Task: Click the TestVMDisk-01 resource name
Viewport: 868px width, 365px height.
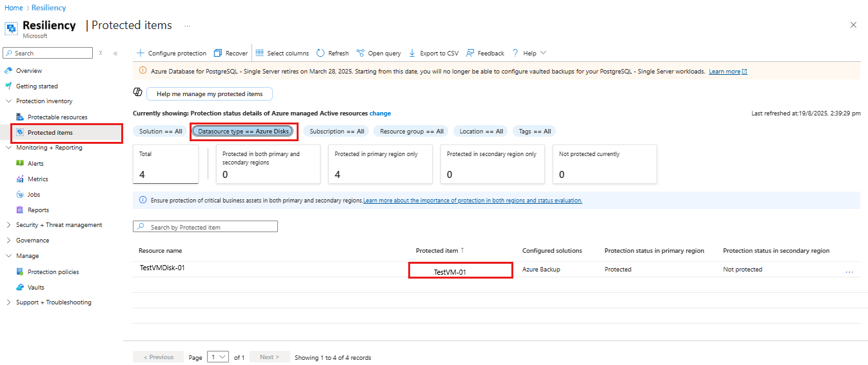Action: [x=163, y=268]
